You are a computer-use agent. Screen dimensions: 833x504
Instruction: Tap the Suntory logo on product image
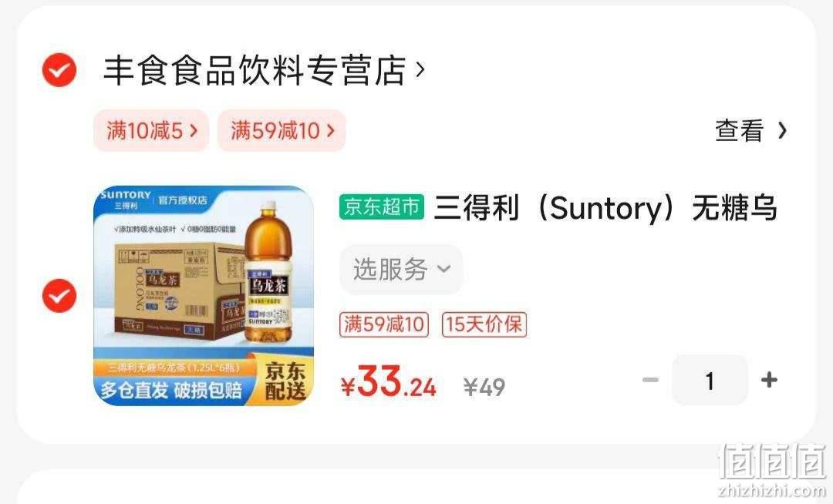pyautogui.click(x=126, y=198)
